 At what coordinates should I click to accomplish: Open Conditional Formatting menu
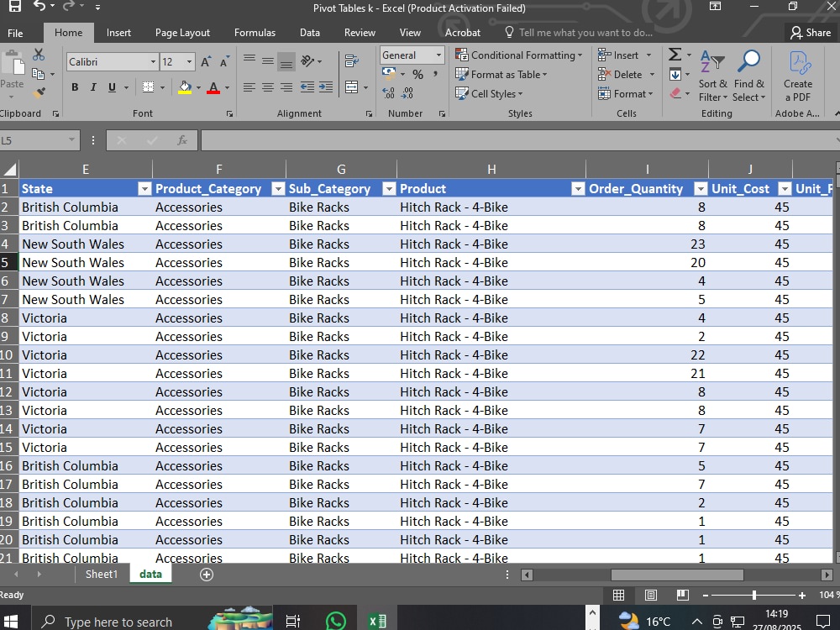pyautogui.click(x=518, y=55)
